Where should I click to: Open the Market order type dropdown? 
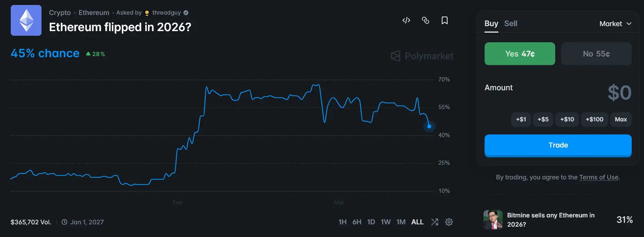pyautogui.click(x=615, y=23)
